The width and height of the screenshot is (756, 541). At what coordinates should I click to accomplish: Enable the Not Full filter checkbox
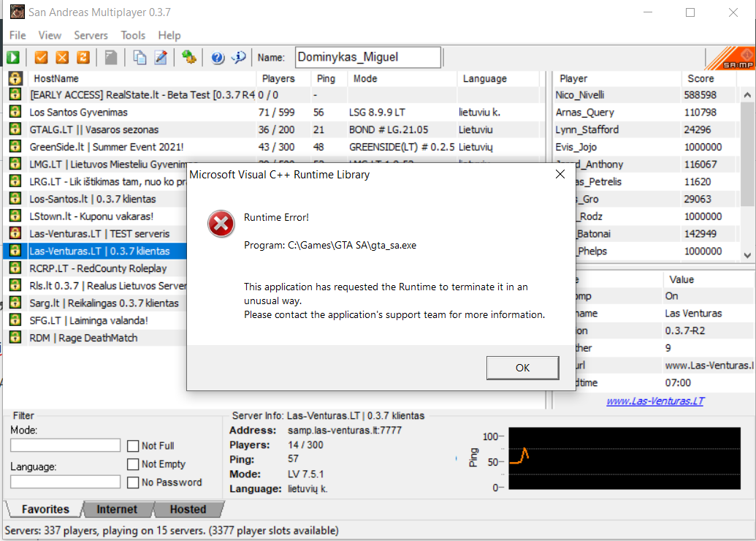tap(133, 446)
